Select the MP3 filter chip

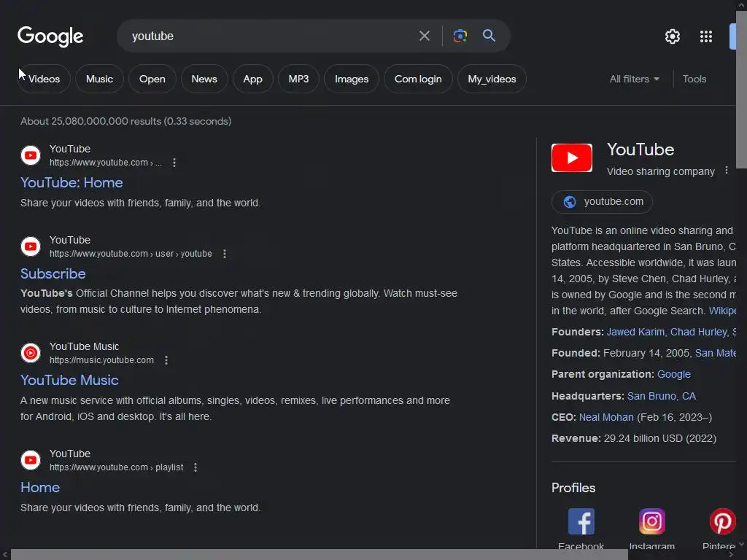point(298,79)
